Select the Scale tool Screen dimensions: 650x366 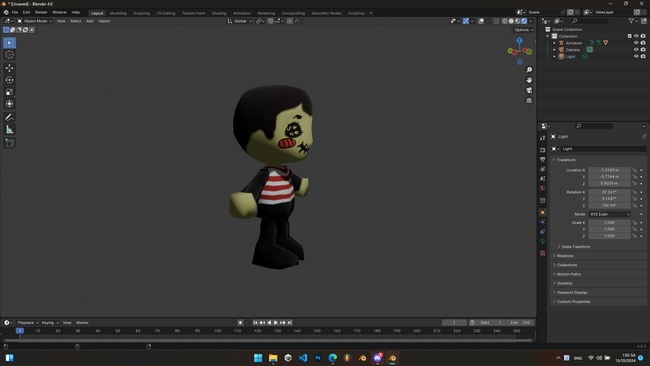10,92
